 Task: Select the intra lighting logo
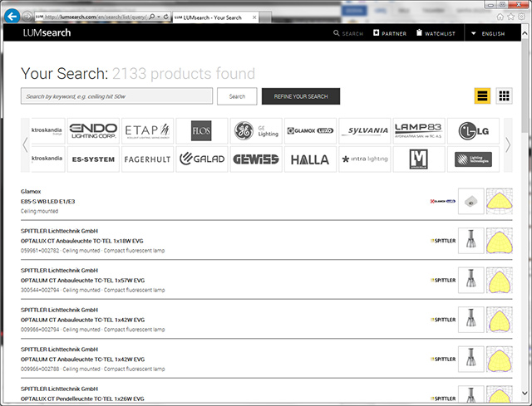[x=365, y=159]
